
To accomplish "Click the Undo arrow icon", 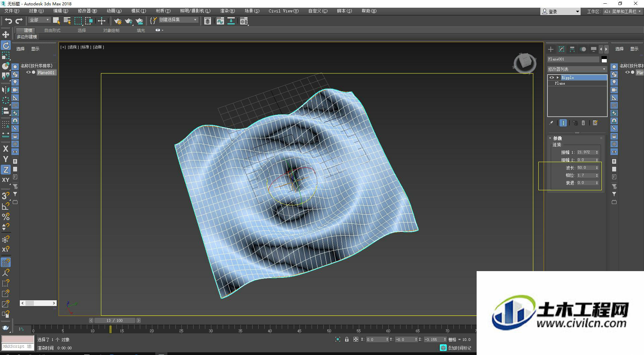I will pyautogui.click(x=8, y=21).
